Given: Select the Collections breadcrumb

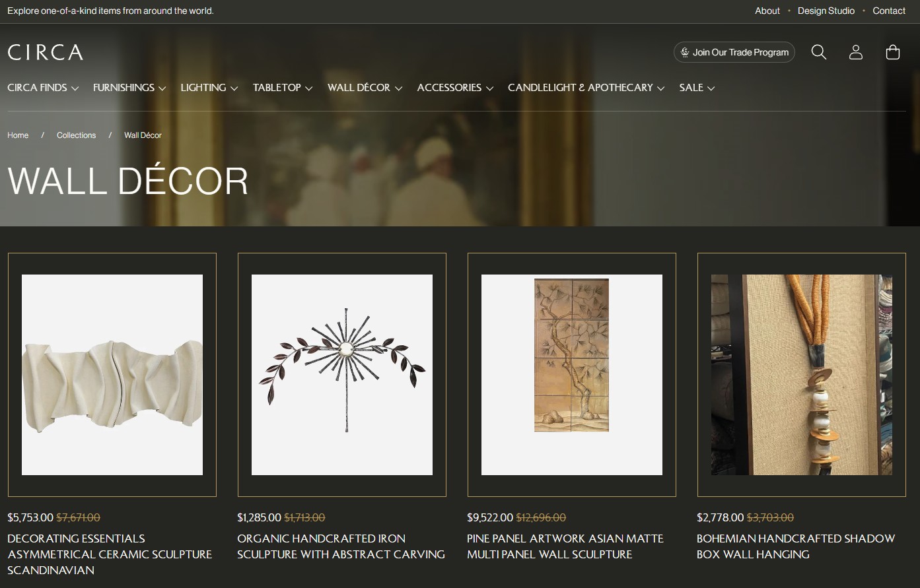Looking at the screenshot, I should pyautogui.click(x=76, y=135).
